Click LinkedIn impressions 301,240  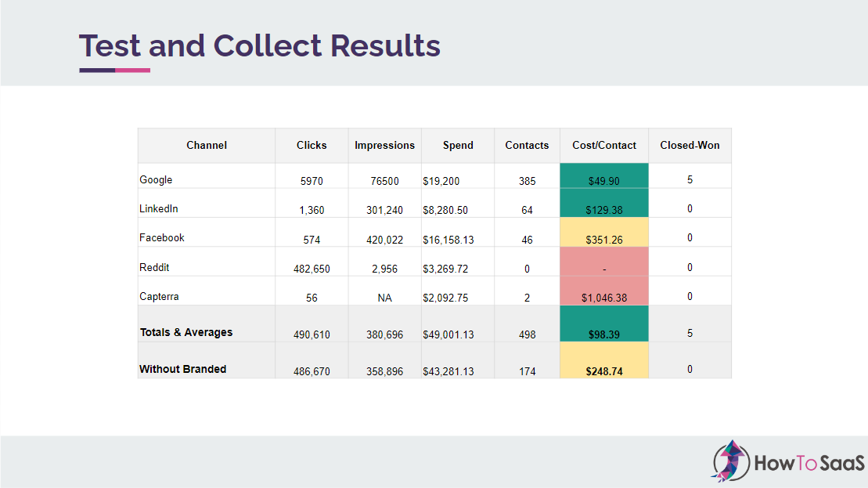(385, 211)
